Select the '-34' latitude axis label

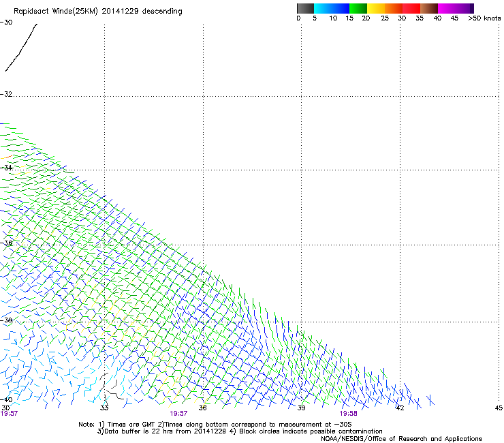(6, 168)
